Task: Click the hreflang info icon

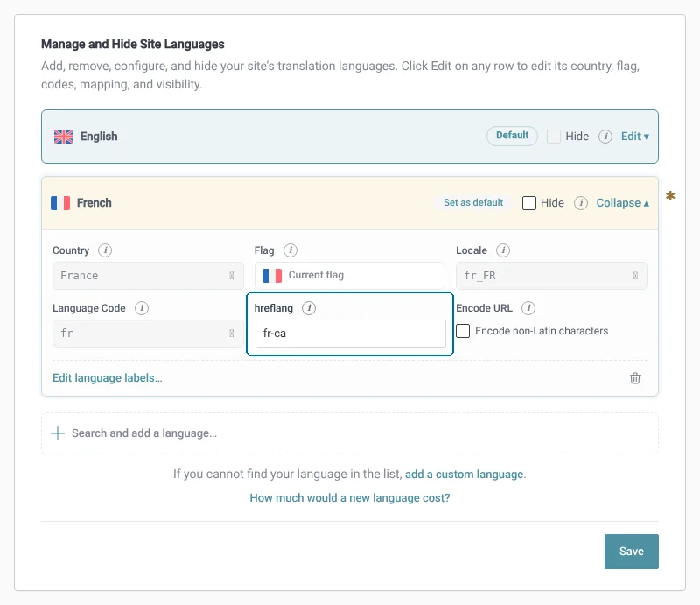Action: click(309, 308)
